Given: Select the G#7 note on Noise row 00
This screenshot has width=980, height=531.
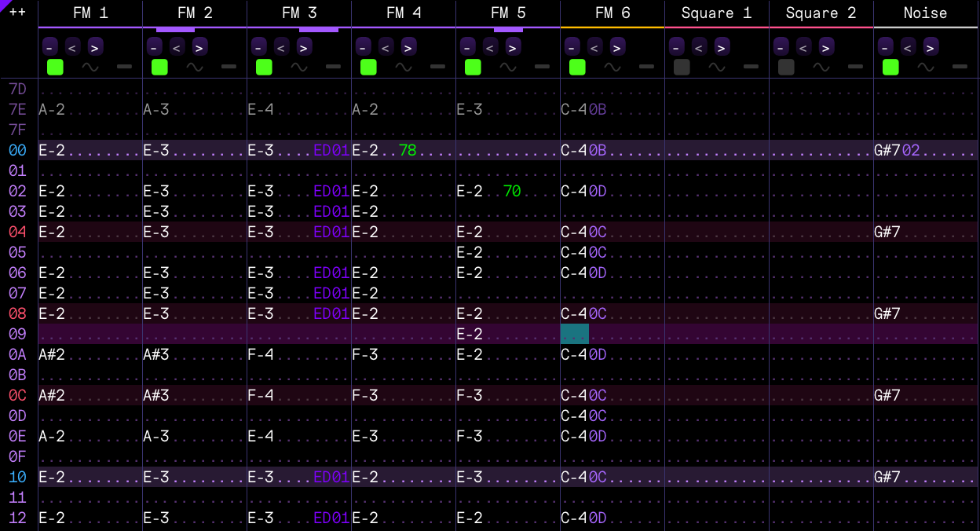Looking at the screenshot, I should [887, 150].
